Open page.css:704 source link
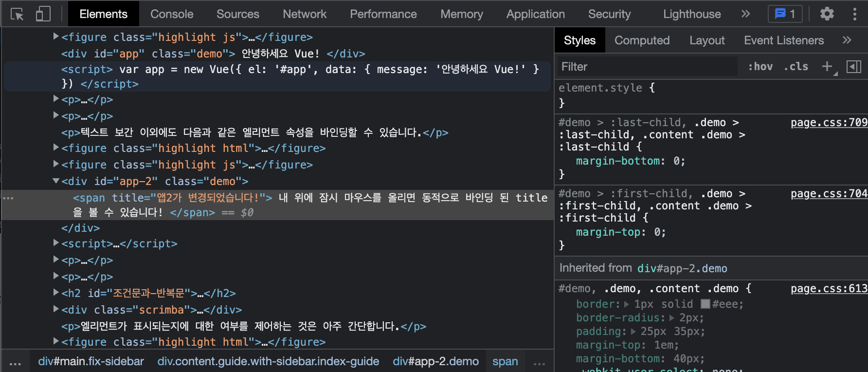 [x=829, y=193]
